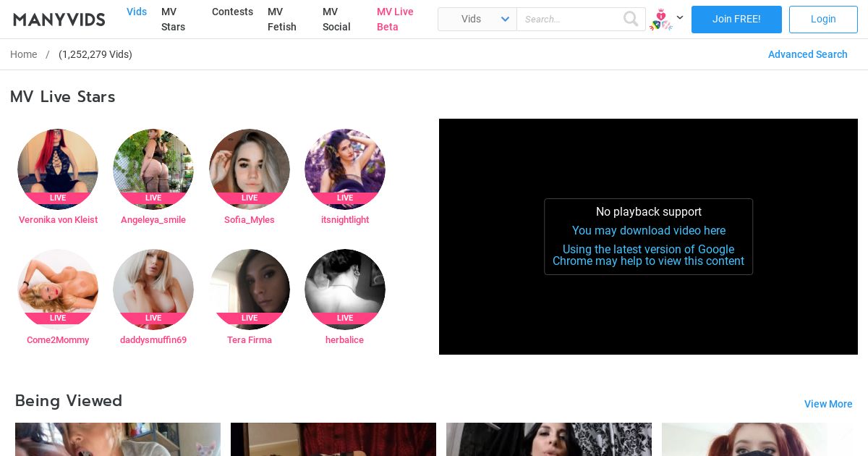Open the Veronika von Kleist name link
Screen dimensions: 868x456
pos(58,220)
